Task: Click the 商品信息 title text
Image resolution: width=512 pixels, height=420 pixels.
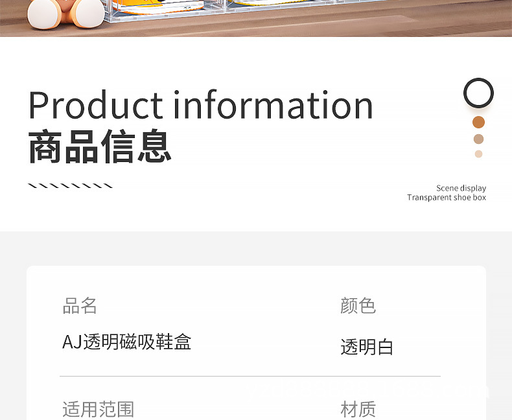Action: tap(100, 146)
